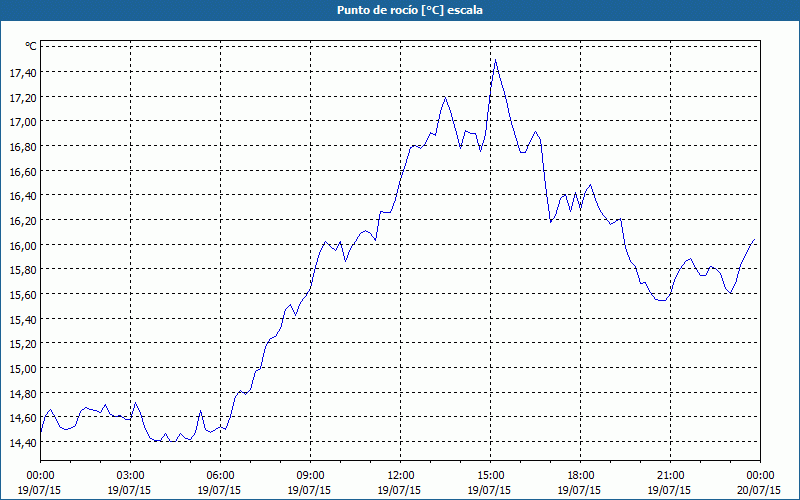Click the 15:00 time axis label
Image resolution: width=800 pixels, height=500 pixels.
[490, 476]
